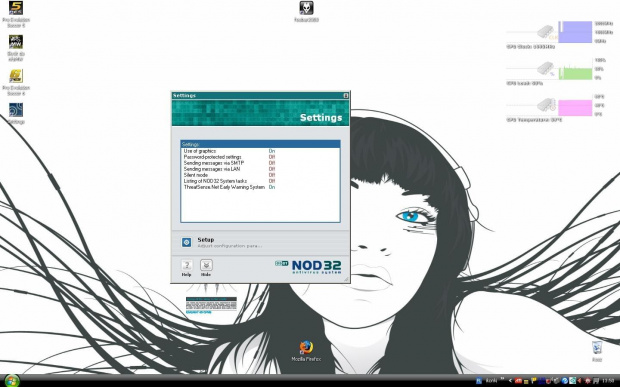Click the GPU temperature chip gadget icon
Image resolution: width=620 pixels, height=387 pixels.
(x=546, y=105)
